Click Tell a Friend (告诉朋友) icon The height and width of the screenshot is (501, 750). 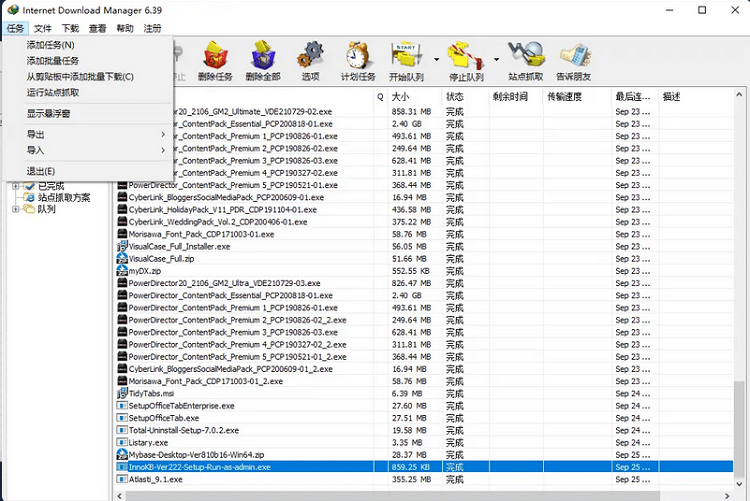(574, 60)
